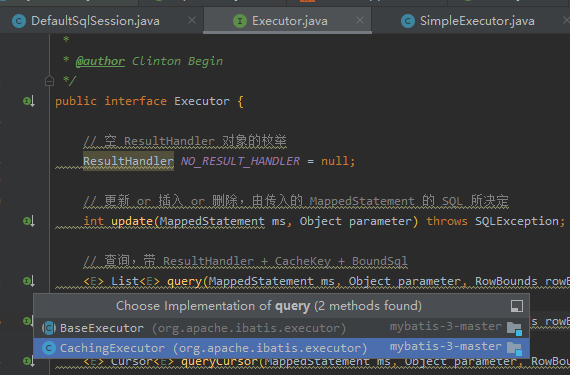
Task: Click the 'mybatis-3-master' label on the BaseExecutor row
Action: 445,327
